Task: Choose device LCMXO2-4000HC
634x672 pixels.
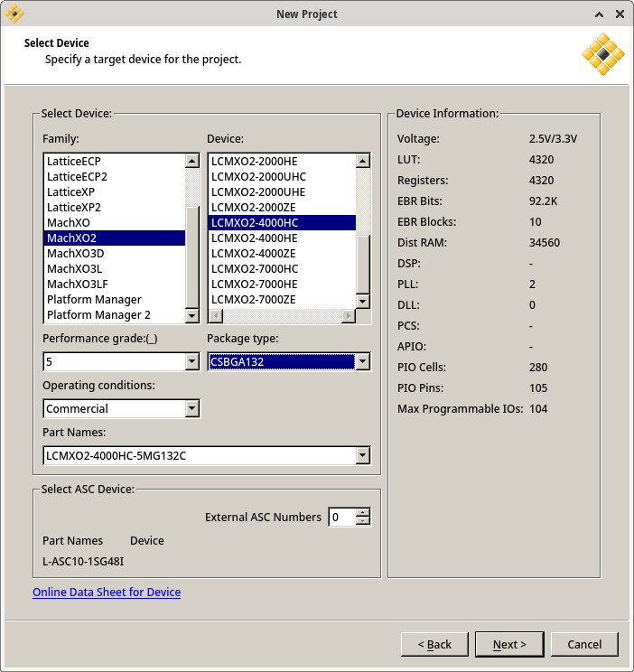Action: click(x=282, y=223)
